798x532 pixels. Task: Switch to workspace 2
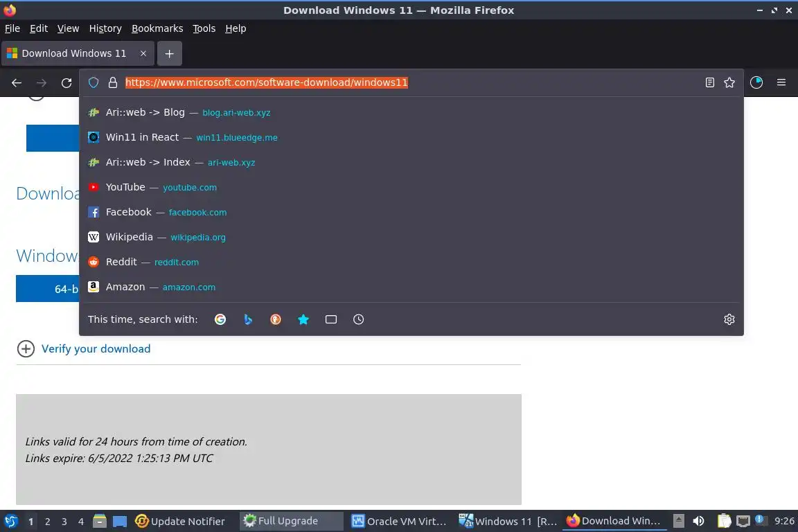(47, 522)
